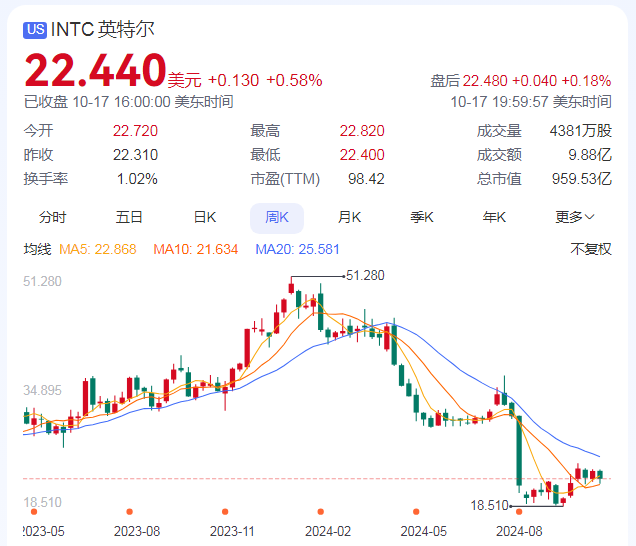Click the orange event dot above 2023-05
The image size is (636, 546).
pos(34,512)
